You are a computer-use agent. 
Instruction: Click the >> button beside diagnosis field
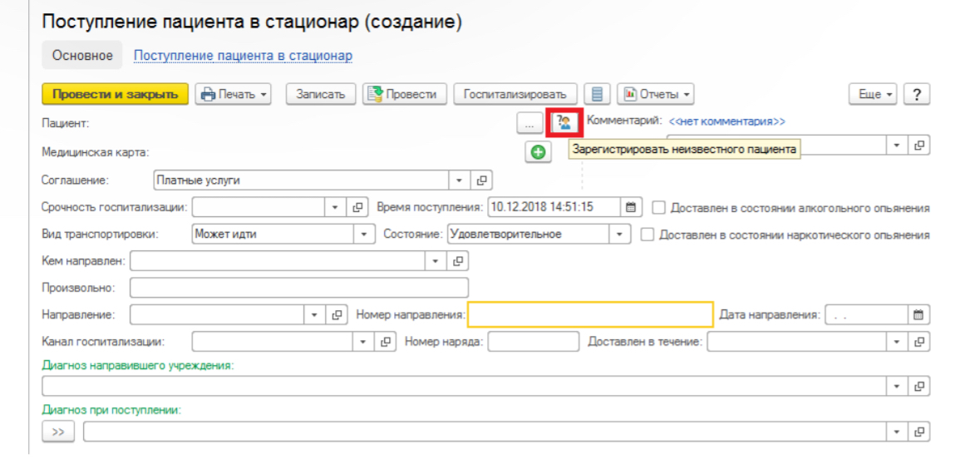58,432
